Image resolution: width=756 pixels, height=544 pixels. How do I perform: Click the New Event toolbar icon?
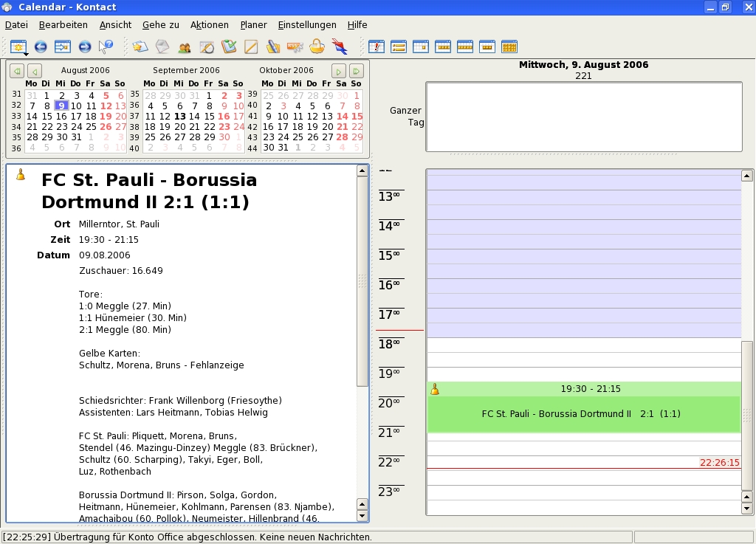[18, 47]
